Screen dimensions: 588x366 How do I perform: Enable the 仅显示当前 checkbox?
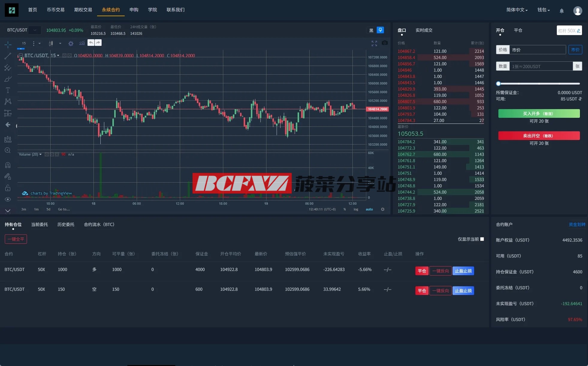(x=482, y=239)
